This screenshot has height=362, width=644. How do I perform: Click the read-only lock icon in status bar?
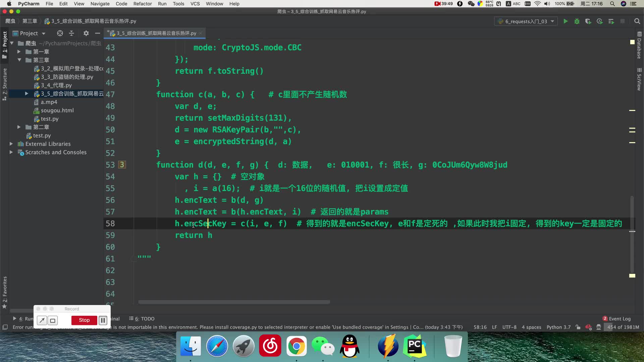(578, 327)
